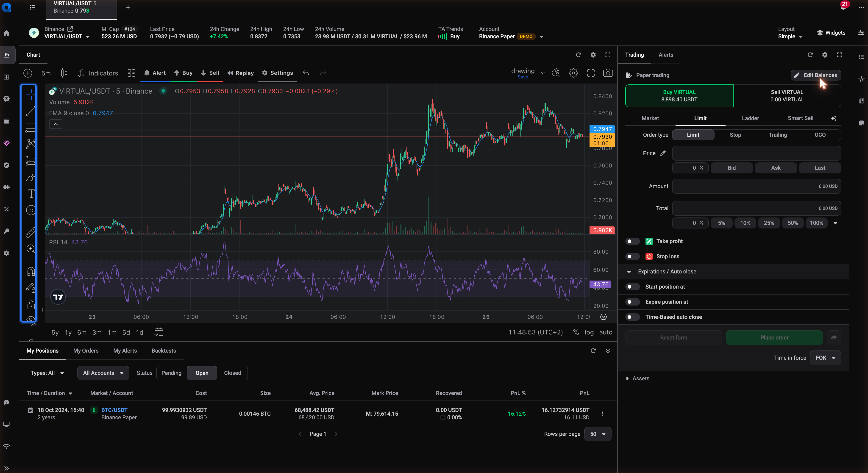Open the notifications bell with 21 alerts
The image size is (868, 473).
[x=843, y=7]
